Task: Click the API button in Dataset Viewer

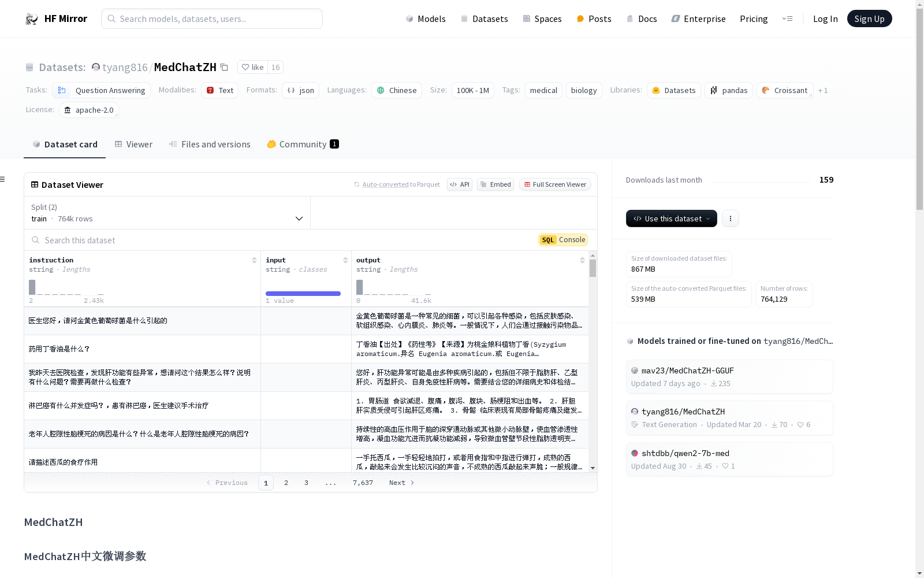Action: [x=460, y=184]
